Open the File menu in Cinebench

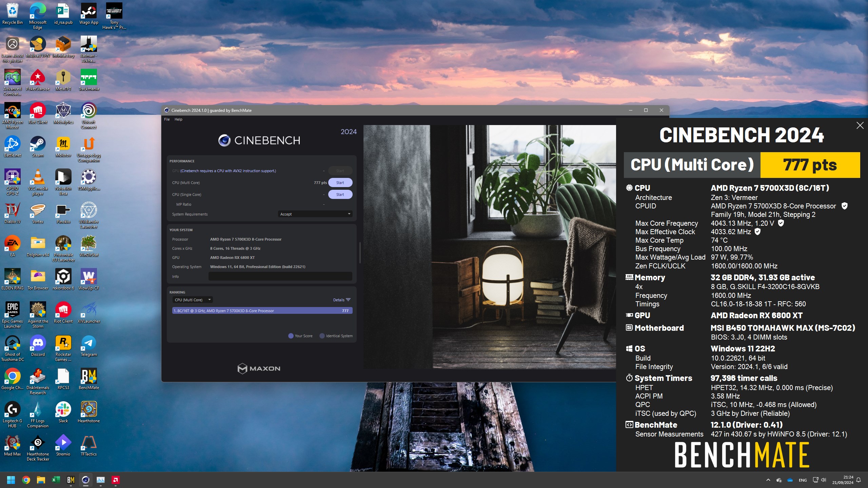point(167,119)
